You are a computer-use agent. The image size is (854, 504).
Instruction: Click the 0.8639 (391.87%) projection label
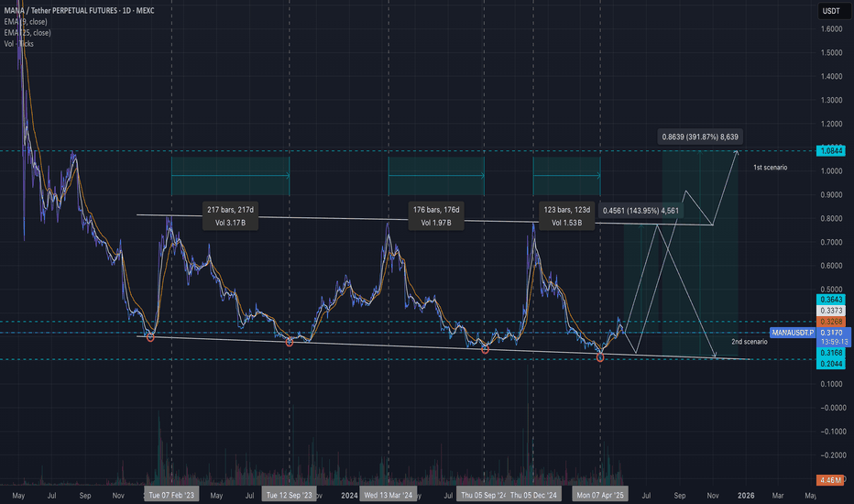coord(700,137)
